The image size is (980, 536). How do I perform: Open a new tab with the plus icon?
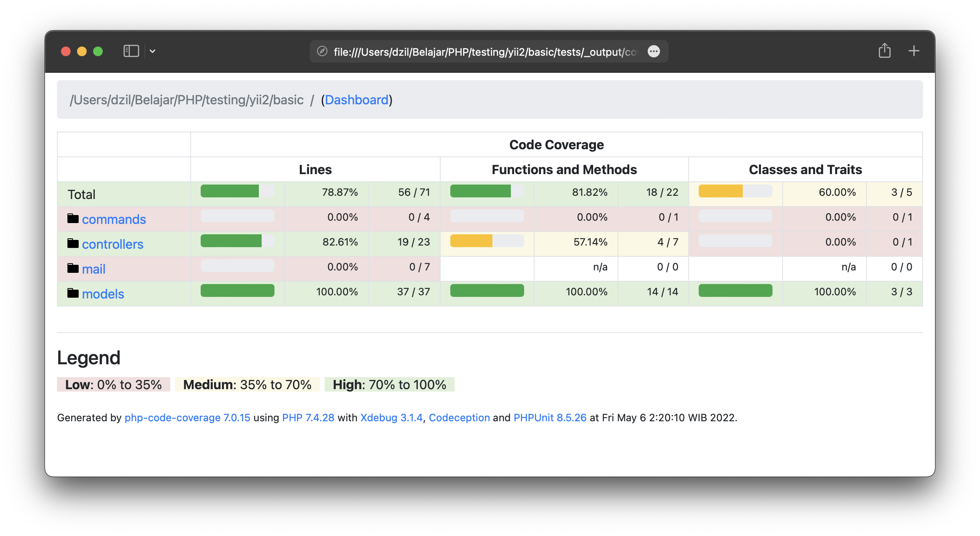pos(914,51)
